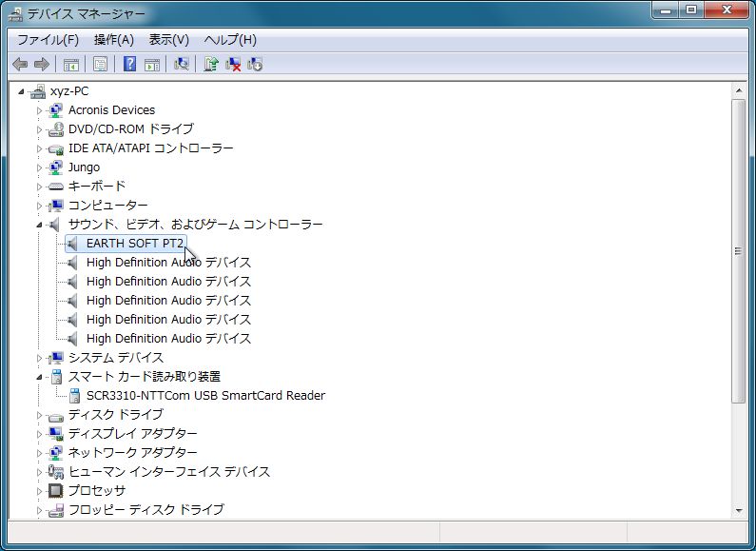Click the scrollbar down arrow
The image size is (756, 551).
coord(739,510)
